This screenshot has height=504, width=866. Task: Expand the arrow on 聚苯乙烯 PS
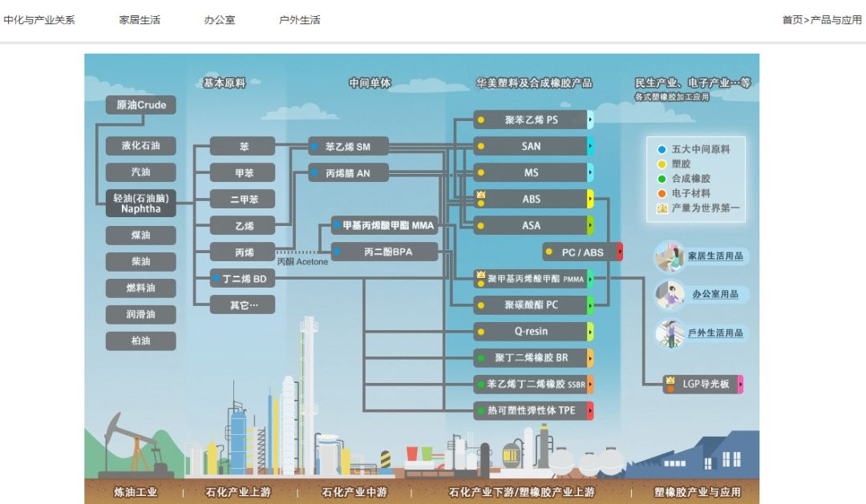click(x=591, y=120)
